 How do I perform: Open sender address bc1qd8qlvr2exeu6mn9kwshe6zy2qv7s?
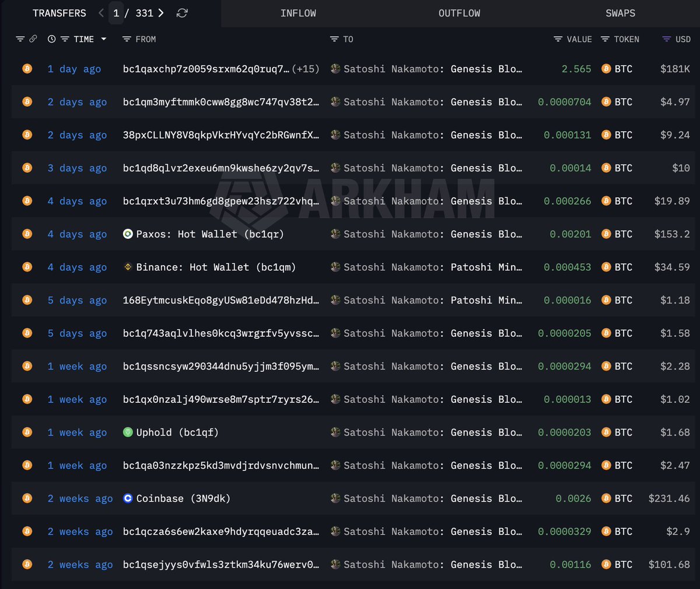pos(221,168)
